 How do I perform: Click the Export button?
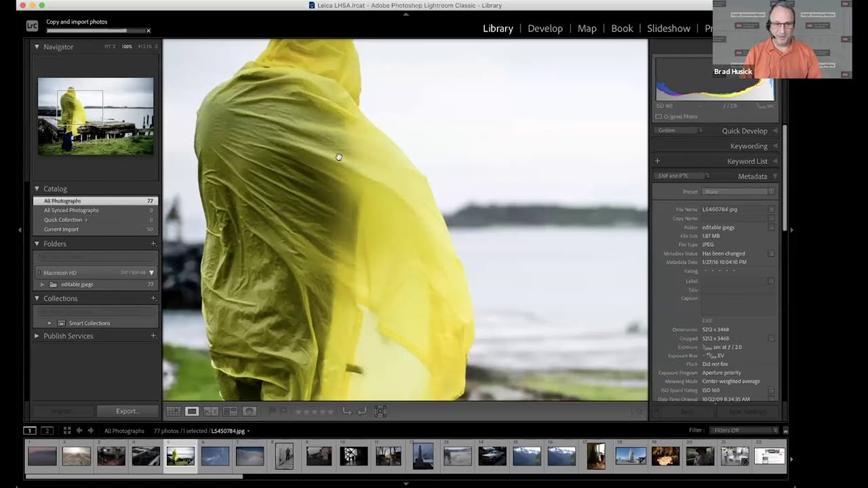pyautogui.click(x=127, y=411)
